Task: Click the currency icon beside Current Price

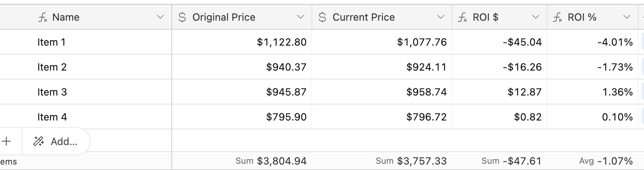Action: click(x=322, y=17)
